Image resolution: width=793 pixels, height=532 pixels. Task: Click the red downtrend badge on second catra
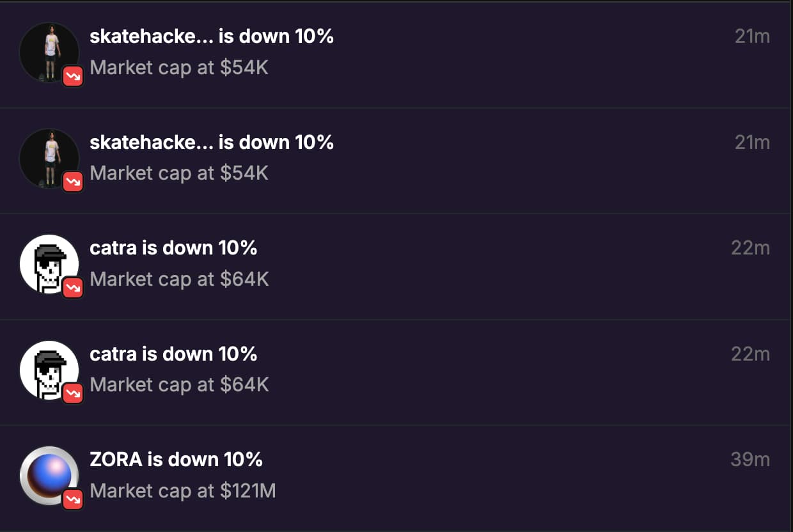pyautogui.click(x=73, y=394)
